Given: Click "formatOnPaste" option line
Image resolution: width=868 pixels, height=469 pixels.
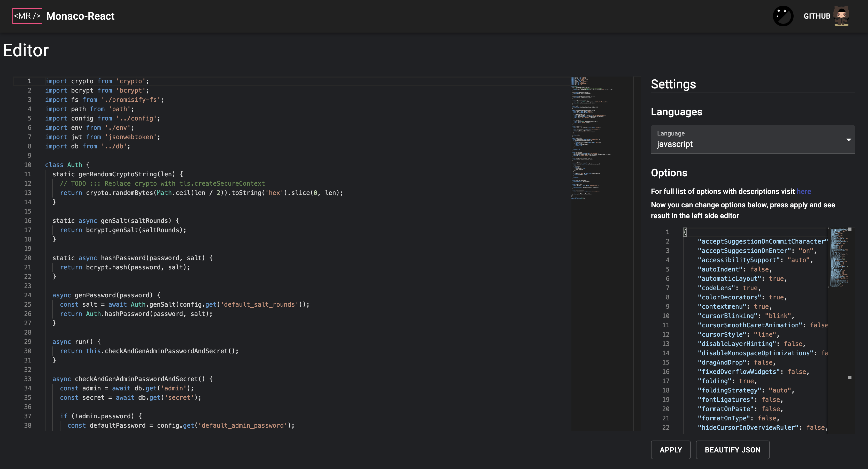Looking at the screenshot, I should click(x=740, y=409).
